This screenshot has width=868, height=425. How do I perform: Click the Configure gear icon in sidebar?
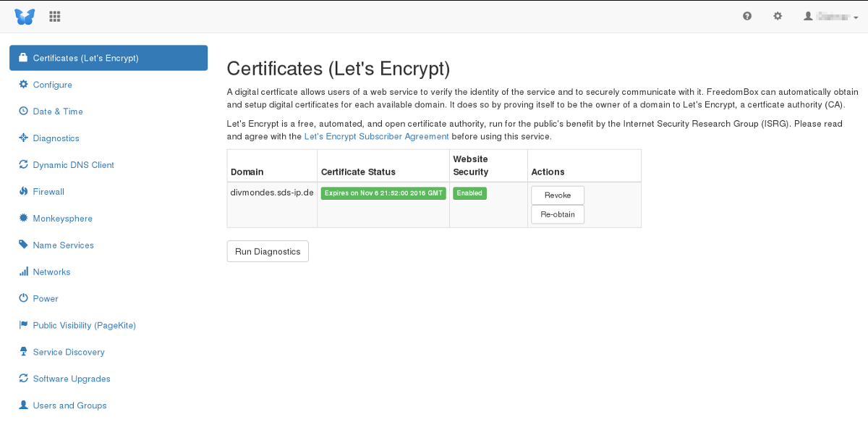point(24,85)
